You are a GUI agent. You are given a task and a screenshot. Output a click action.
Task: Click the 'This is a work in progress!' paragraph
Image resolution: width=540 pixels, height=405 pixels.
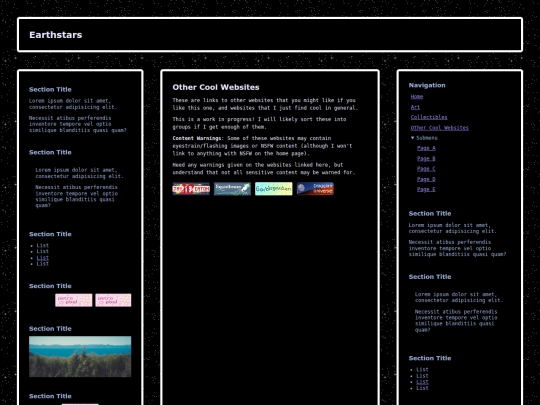click(259, 123)
